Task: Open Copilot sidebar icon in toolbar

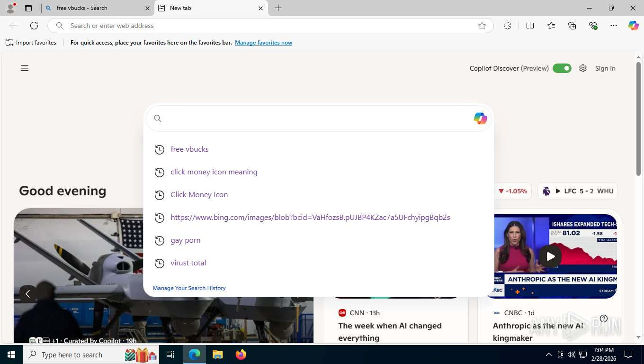Action: (634, 26)
